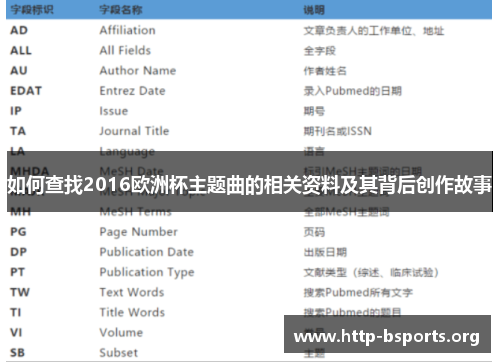Select the DP field tag cell

pos(19,252)
